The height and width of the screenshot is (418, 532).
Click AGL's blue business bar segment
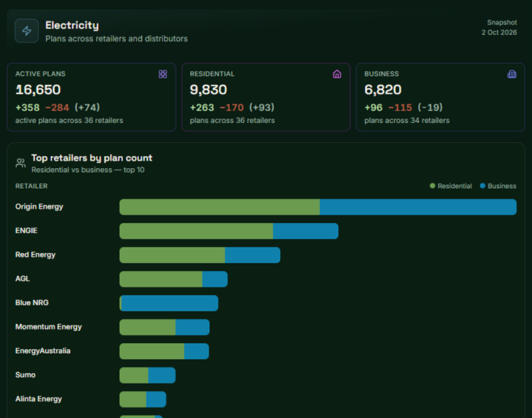214,279
